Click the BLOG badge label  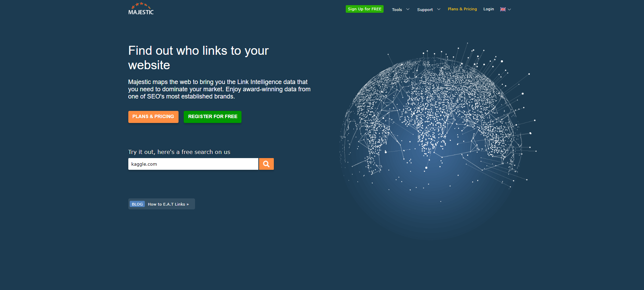click(137, 204)
